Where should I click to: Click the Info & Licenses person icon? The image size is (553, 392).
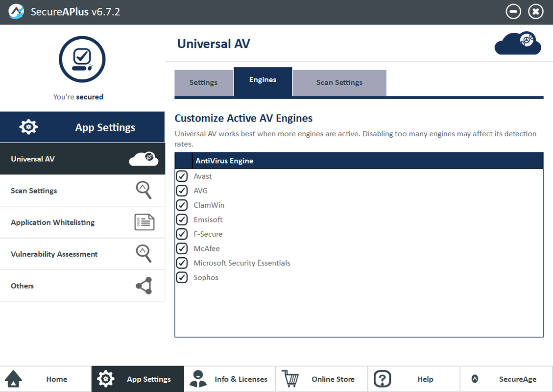tap(198, 379)
